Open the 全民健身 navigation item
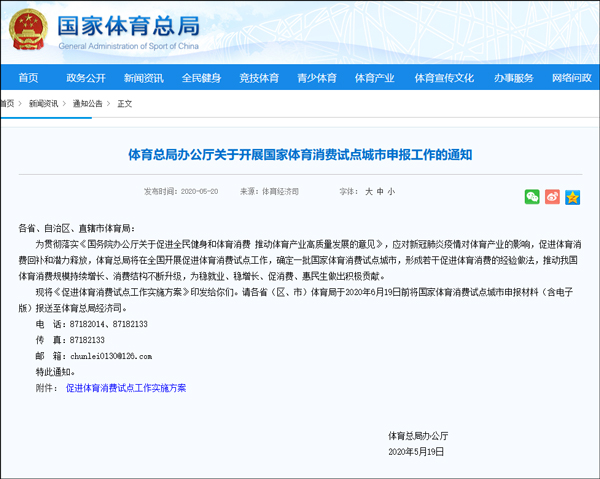The image size is (600, 479). point(201,78)
